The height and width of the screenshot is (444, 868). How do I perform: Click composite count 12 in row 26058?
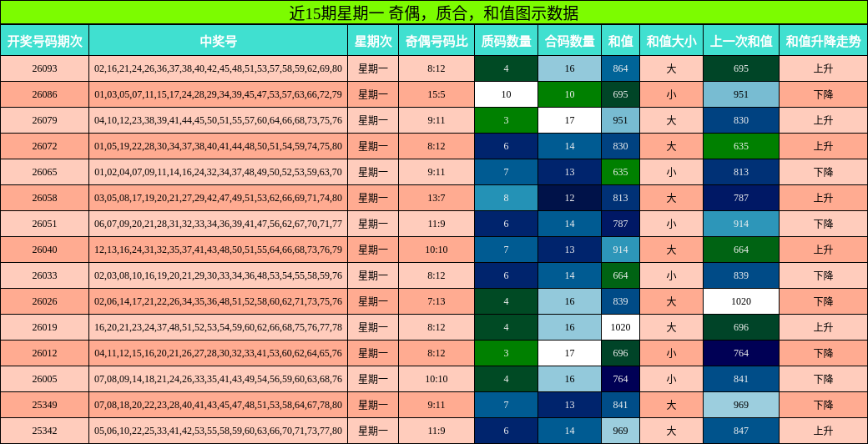pos(569,198)
